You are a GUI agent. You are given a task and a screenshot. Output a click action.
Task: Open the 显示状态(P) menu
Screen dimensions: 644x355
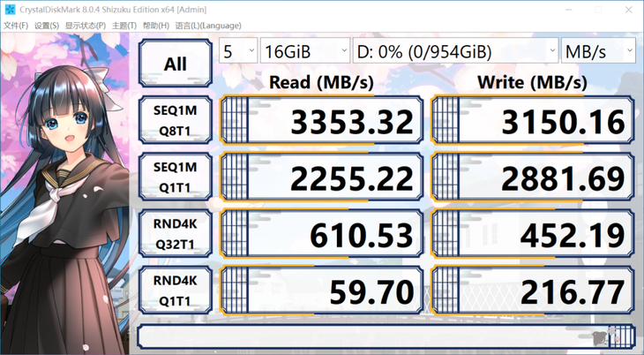[x=86, y=26]
